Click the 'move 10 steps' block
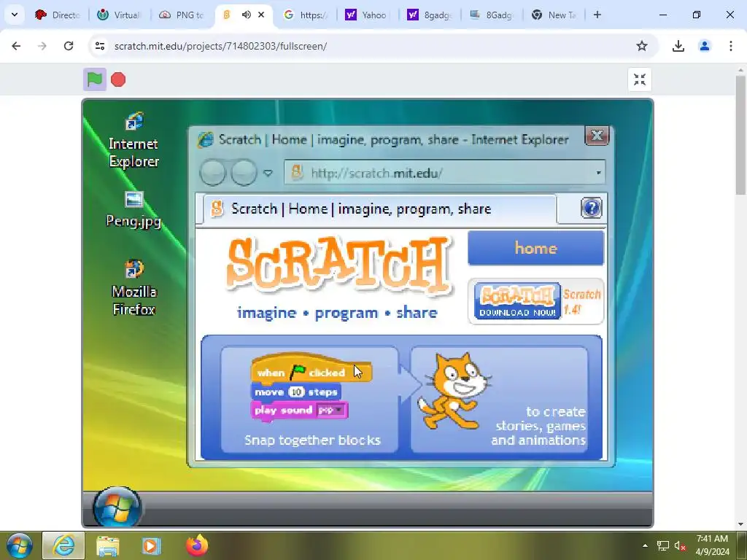Image resolution: width=747 pixels, height=560 pixels. click(296, 392)
